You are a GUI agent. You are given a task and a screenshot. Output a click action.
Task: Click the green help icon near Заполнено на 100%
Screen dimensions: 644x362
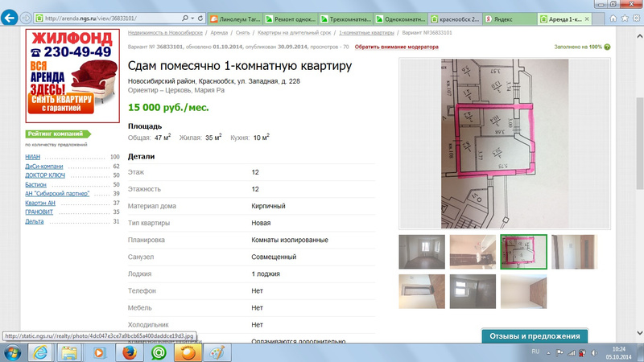(x=607, y=47)
